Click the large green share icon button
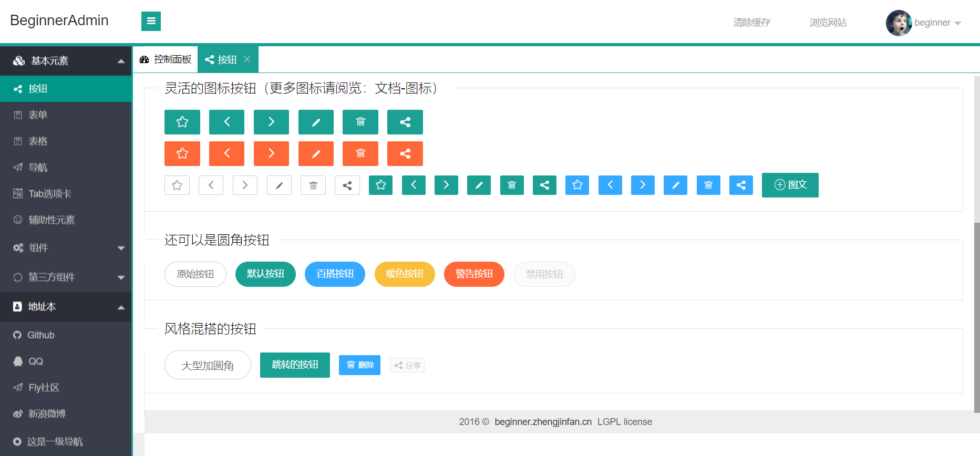The width and height of the screenshot is (980, 456). 405,122
